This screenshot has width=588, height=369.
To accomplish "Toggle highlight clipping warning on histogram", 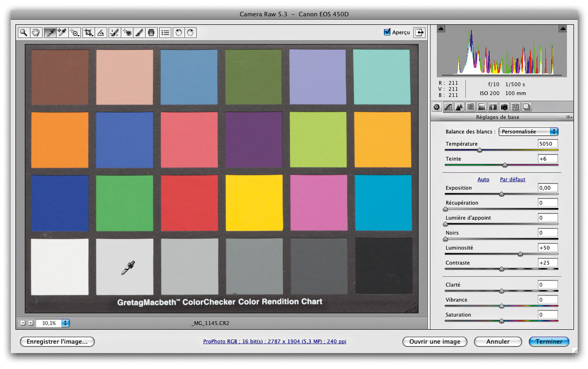I will tap(562, 29).
